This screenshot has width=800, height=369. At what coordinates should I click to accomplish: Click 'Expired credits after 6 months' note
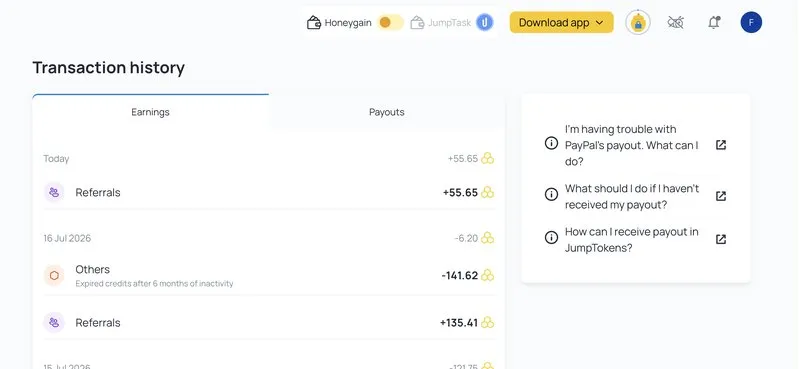pyautogui.click(x=154, y=283)
